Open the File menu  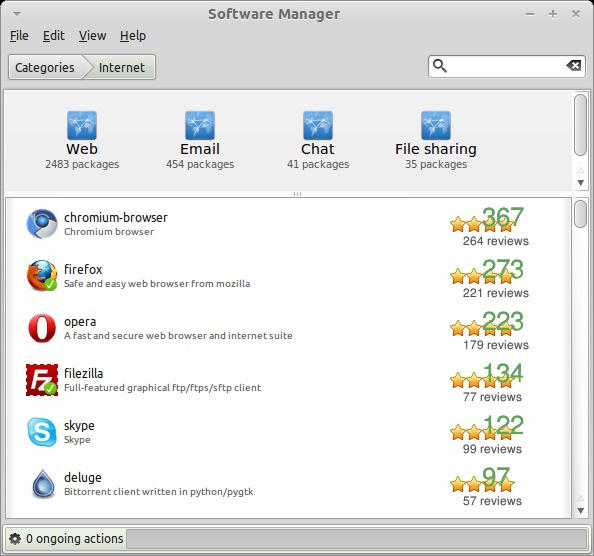pos(19,36)
